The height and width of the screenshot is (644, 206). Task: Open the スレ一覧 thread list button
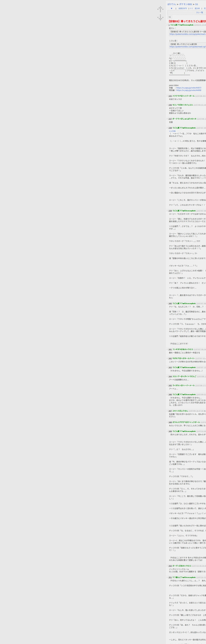[199, 12]
